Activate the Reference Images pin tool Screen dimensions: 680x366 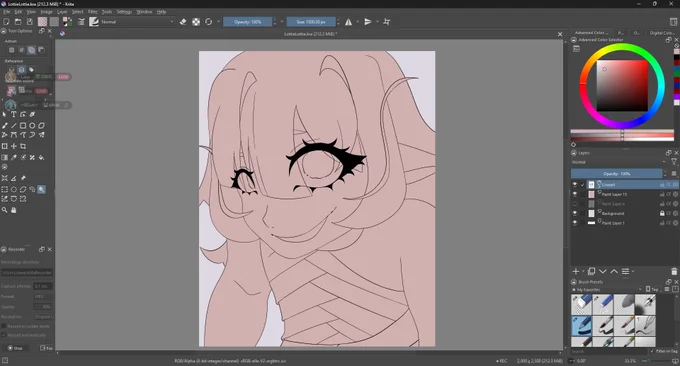click(x=23, y=178)
